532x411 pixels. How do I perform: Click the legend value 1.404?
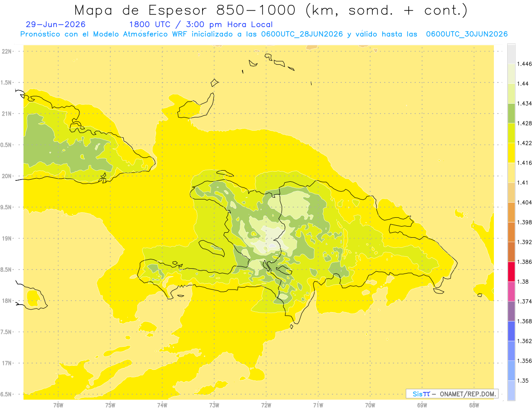point(524,203)
